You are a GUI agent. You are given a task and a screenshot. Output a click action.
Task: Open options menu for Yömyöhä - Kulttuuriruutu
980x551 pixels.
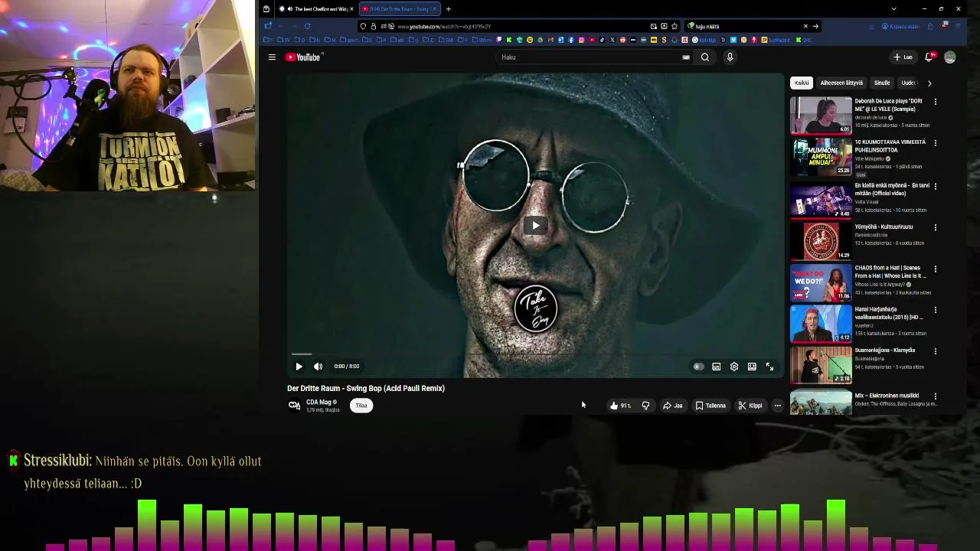click(x=935, y=227)
